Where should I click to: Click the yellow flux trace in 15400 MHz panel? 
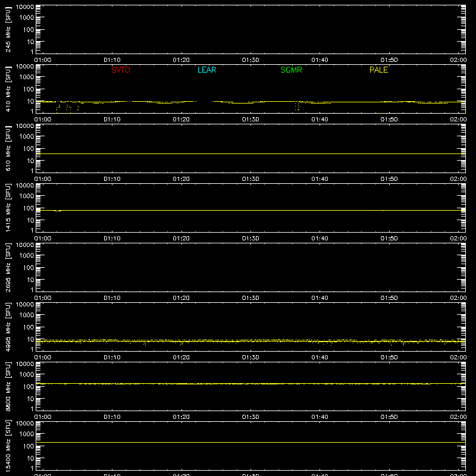click(250, 442)
